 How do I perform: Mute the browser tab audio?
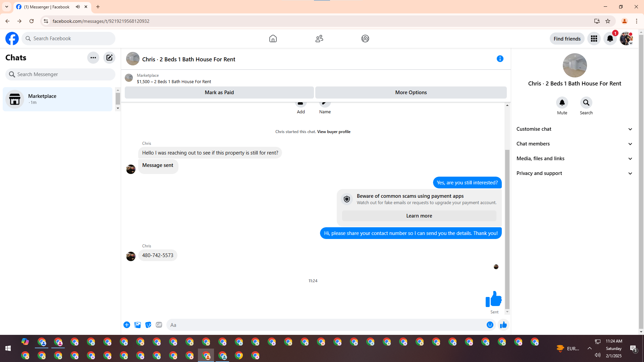click(x=78, y=7)
